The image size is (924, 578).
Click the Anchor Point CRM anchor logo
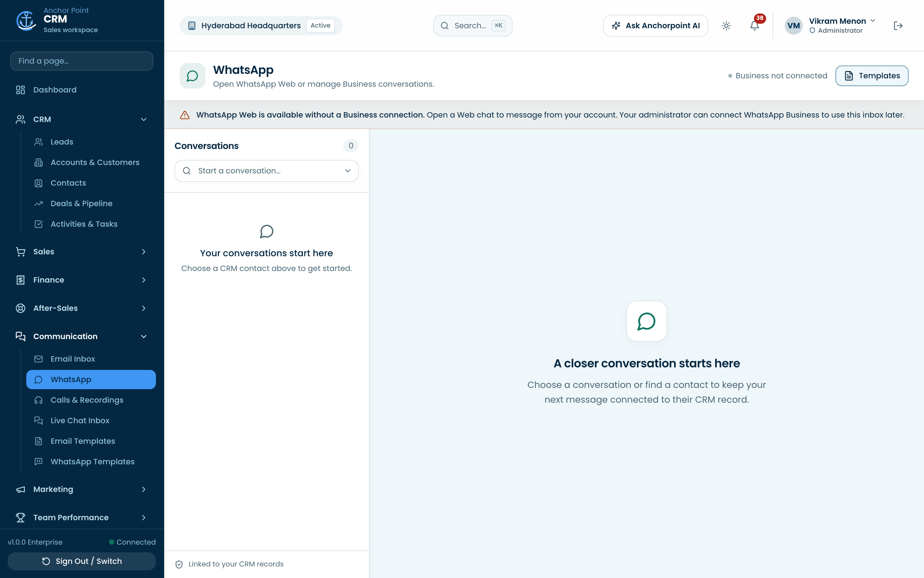coord(26,20)
